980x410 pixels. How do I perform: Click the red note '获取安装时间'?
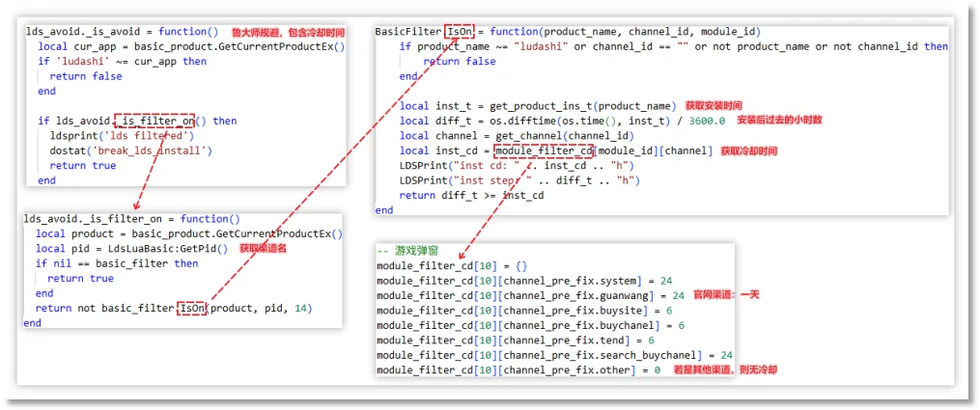coord(714,105)
